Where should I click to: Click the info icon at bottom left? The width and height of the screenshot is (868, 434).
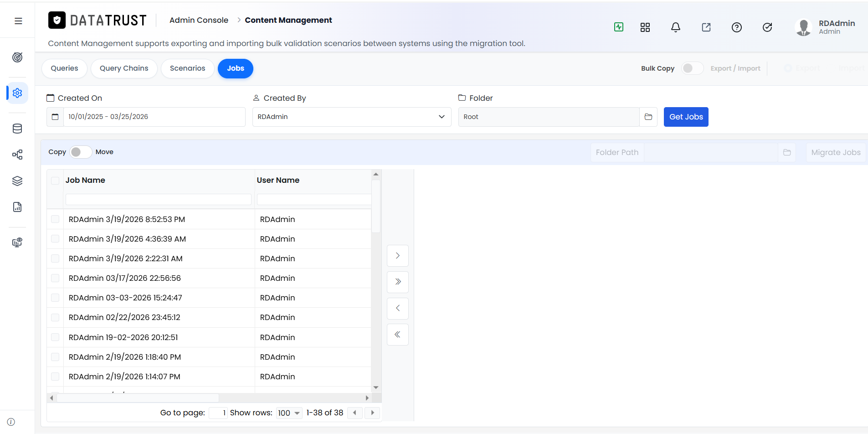[11, 422]
